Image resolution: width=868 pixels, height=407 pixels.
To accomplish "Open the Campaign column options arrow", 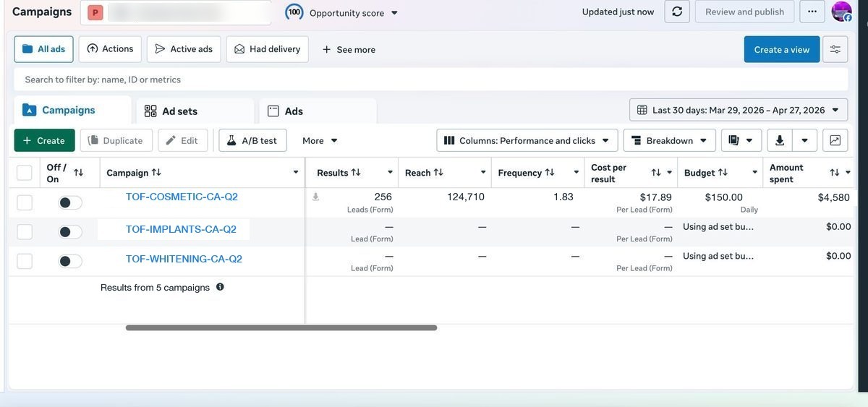I will [296, 173].
